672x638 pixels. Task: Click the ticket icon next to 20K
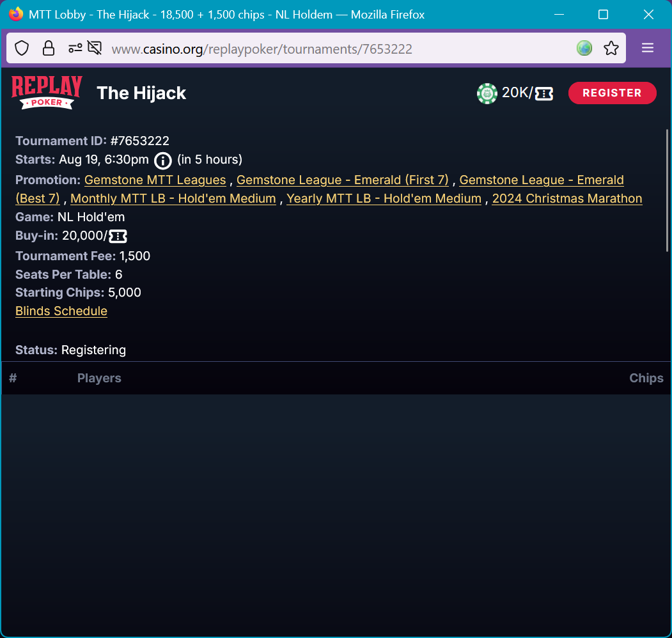click(x=544, y=93)
